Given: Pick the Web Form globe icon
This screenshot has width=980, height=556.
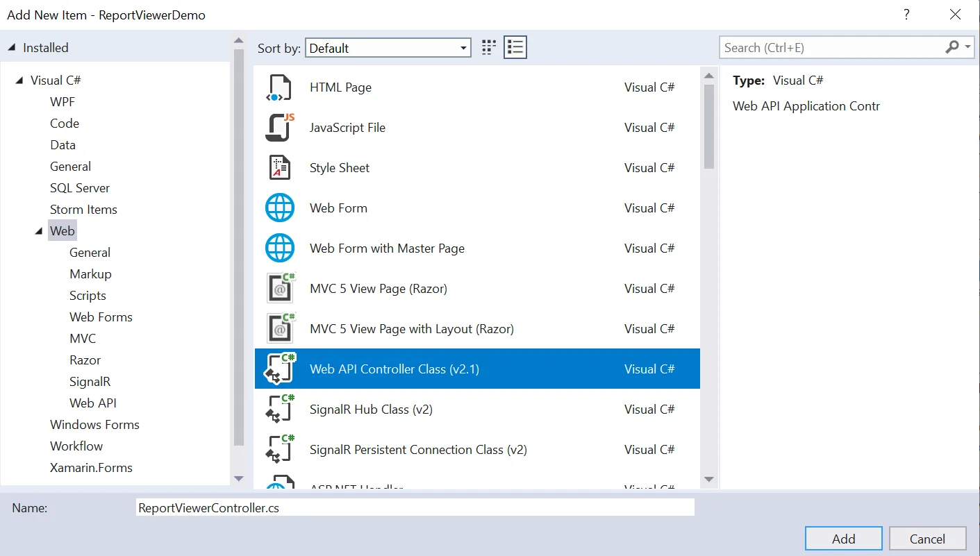Looking at the screenshot, I should pyautogui.click(x=280, y=208).
